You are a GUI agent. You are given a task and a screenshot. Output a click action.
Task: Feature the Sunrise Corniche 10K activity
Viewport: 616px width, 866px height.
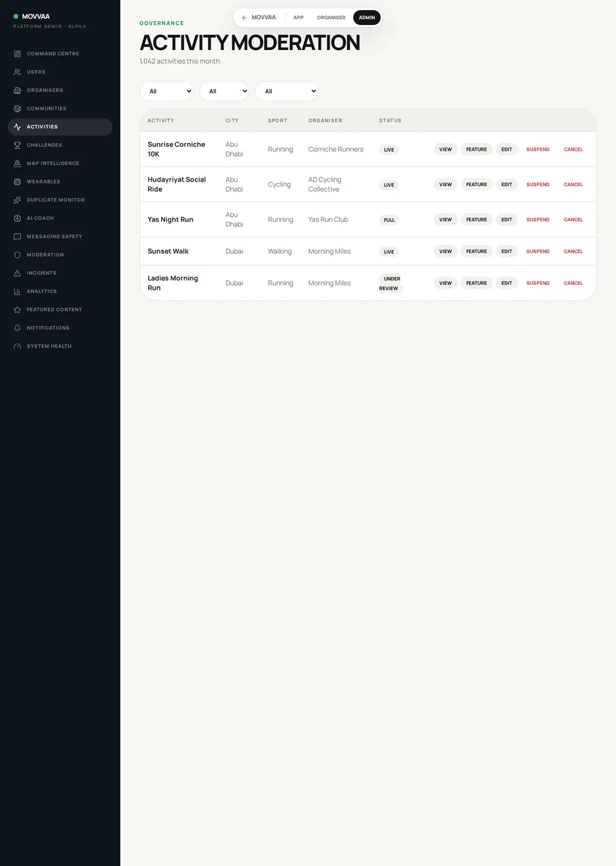[x=476, y=149]
